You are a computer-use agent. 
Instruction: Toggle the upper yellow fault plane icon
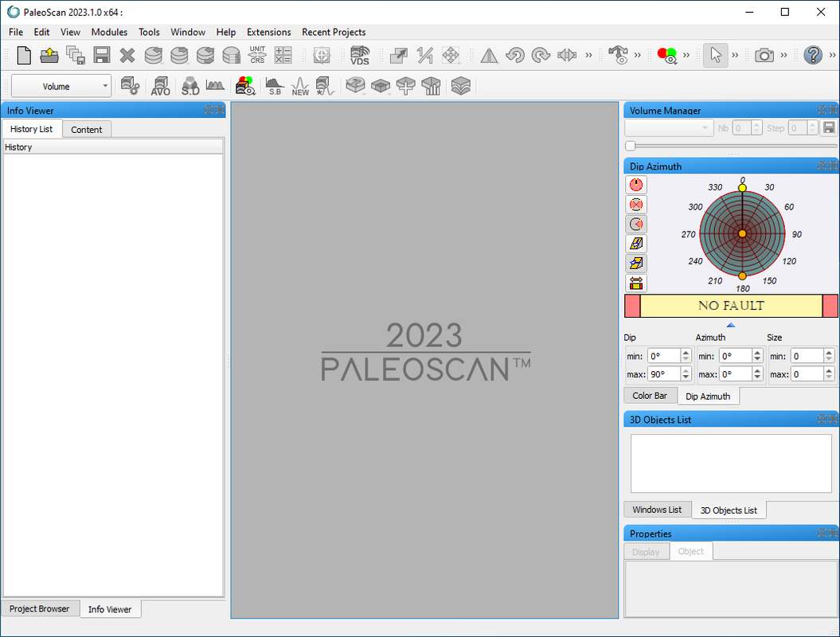pos(636,244)
